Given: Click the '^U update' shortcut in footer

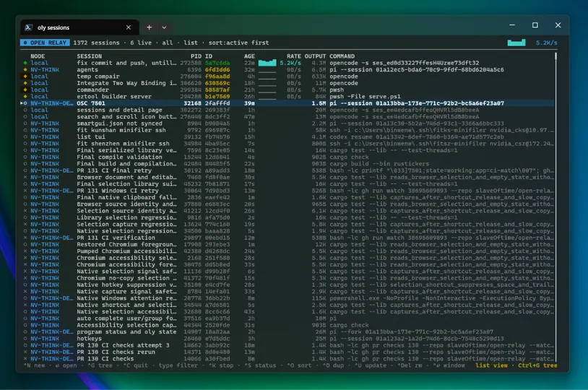Looking at the screenshot, I should 371,365.
